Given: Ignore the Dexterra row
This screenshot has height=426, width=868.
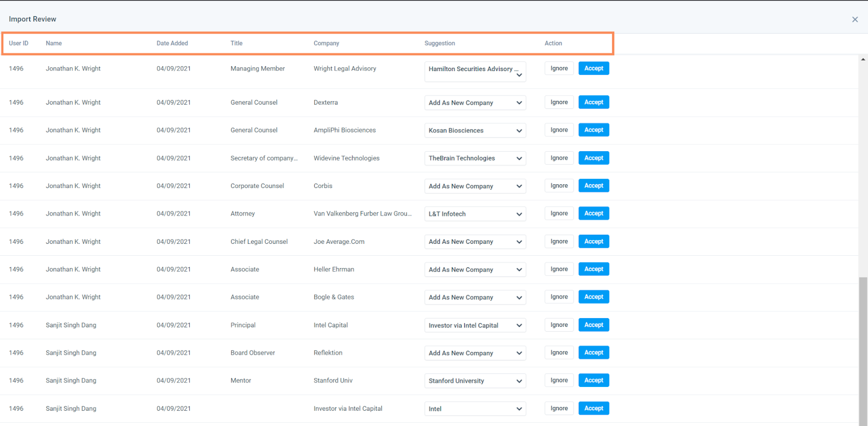Looking at the screenshot, I should pos(559,102).
